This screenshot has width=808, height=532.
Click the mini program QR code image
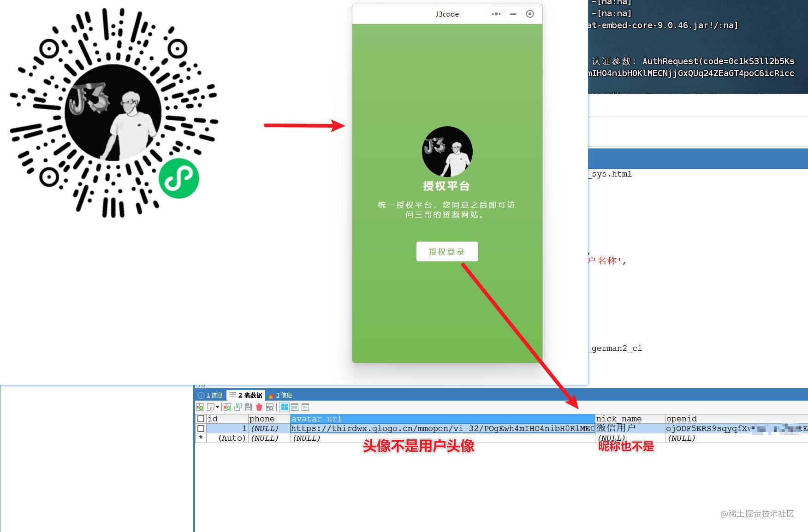click(113, 113)
